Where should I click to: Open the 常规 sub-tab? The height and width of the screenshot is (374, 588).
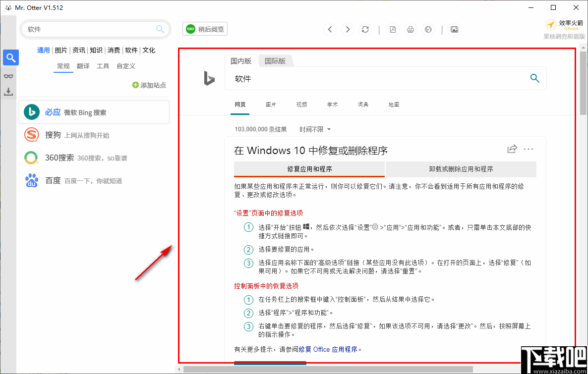[x=63, y=66]
